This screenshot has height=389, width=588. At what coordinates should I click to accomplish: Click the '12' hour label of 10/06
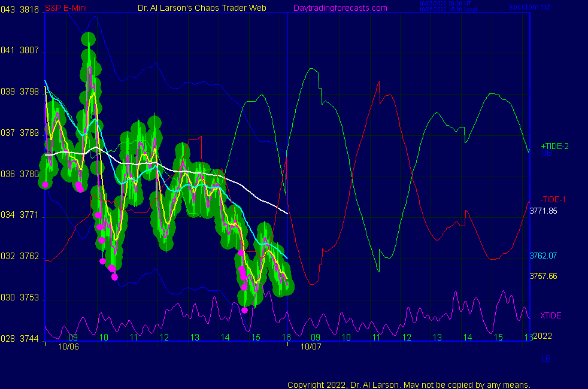point(164,338)
